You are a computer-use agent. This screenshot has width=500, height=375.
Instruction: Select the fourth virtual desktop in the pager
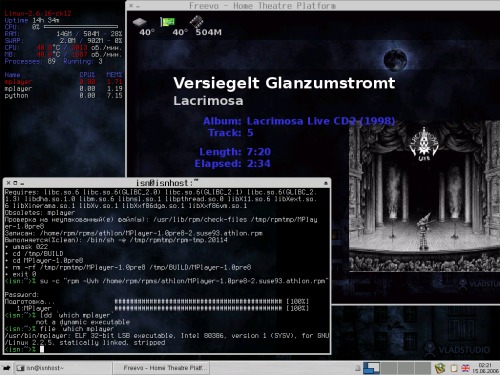423,368
